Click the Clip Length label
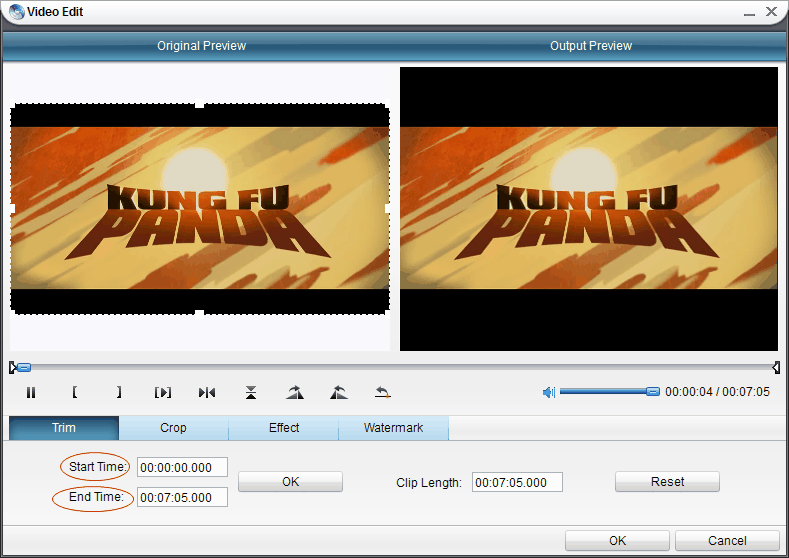This screenshot has width=789, height=558. tap(429, 483)
